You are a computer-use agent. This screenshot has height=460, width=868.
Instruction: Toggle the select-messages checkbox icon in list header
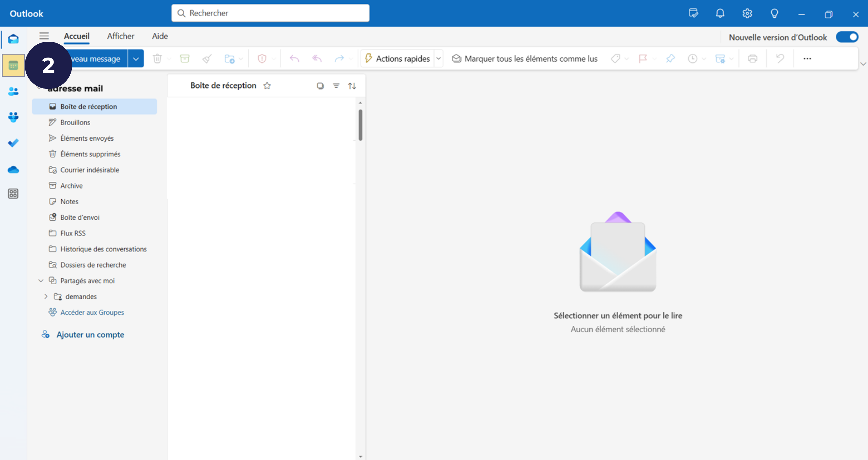click(320, 86)
